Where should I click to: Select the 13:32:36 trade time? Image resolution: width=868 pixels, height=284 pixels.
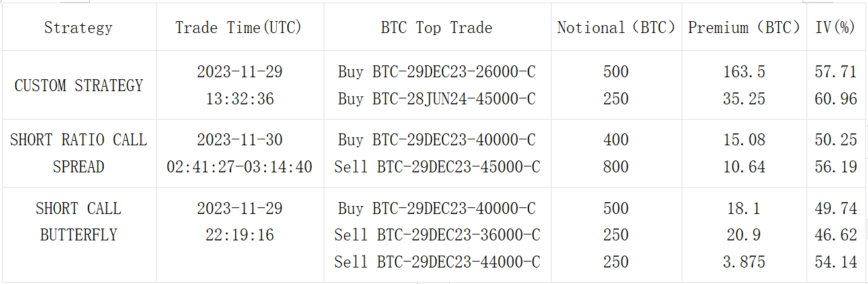pyautogui.click(x=239, y=99)
